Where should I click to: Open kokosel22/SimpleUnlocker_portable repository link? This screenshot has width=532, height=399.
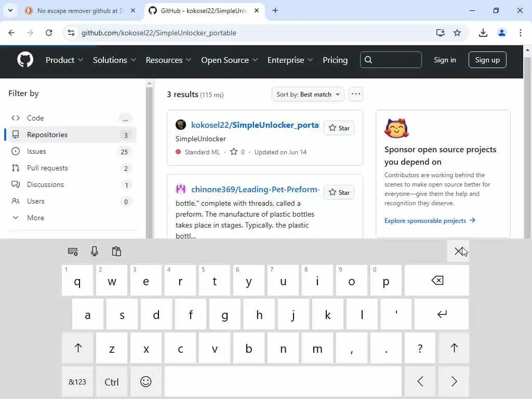(x=255, y=125)
